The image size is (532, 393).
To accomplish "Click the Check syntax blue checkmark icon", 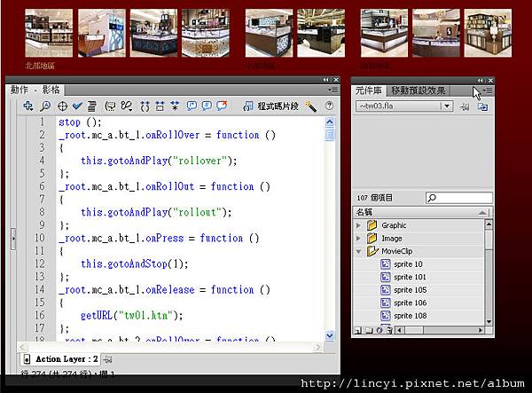I will click(77, 106).
